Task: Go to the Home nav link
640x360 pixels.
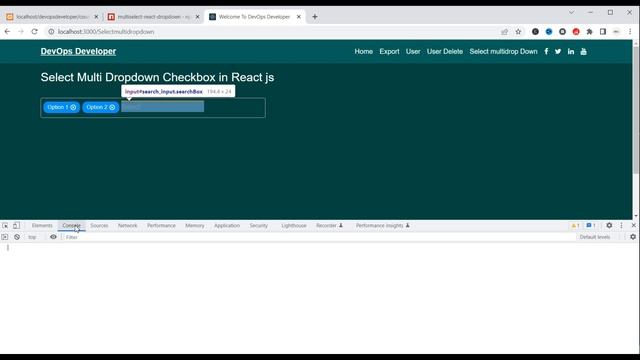Action: tap(364, 51)
